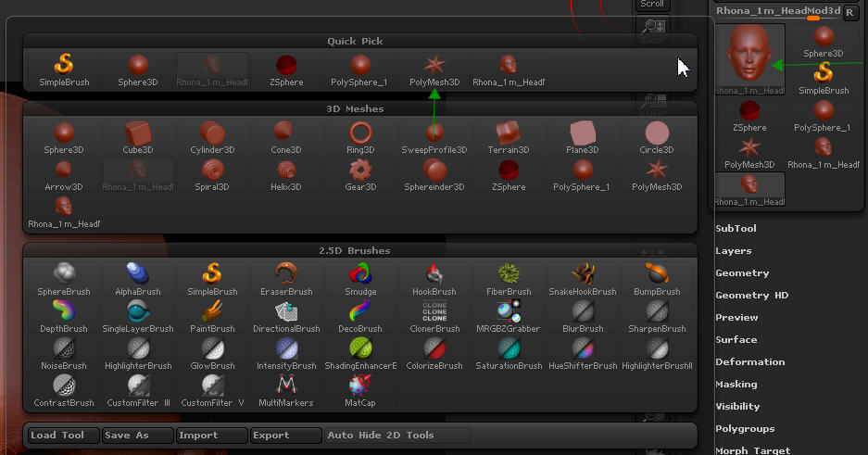Pick ContrastBrush tool

pyautogui.click(x=64, y=391)
